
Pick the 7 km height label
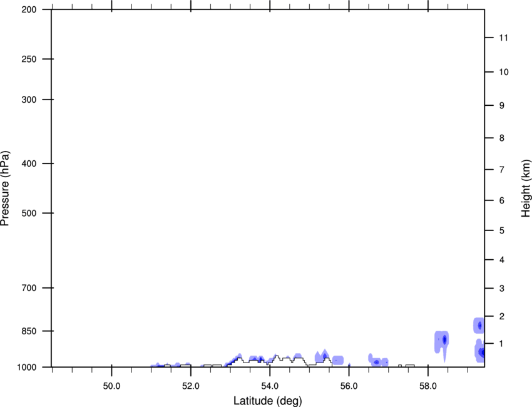point(502,170)
